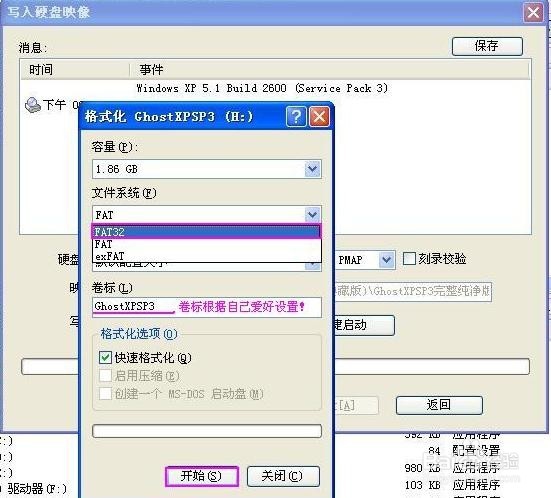Click the 返回 button

pos(439,405)
